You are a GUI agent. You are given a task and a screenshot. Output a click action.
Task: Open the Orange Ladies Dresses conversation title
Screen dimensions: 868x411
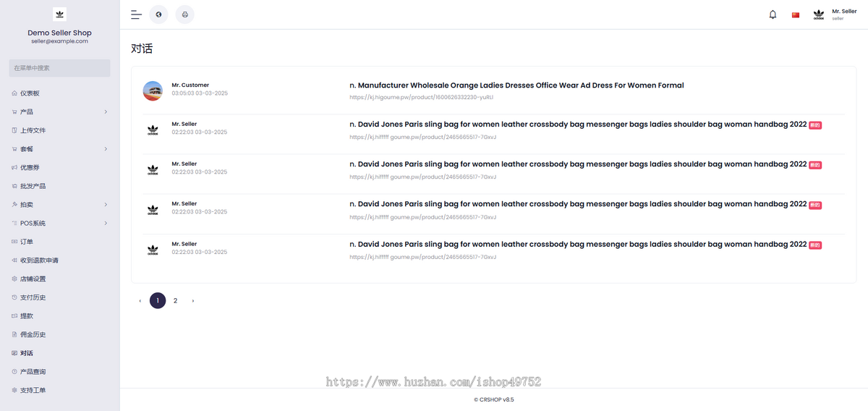coord(516,85)
